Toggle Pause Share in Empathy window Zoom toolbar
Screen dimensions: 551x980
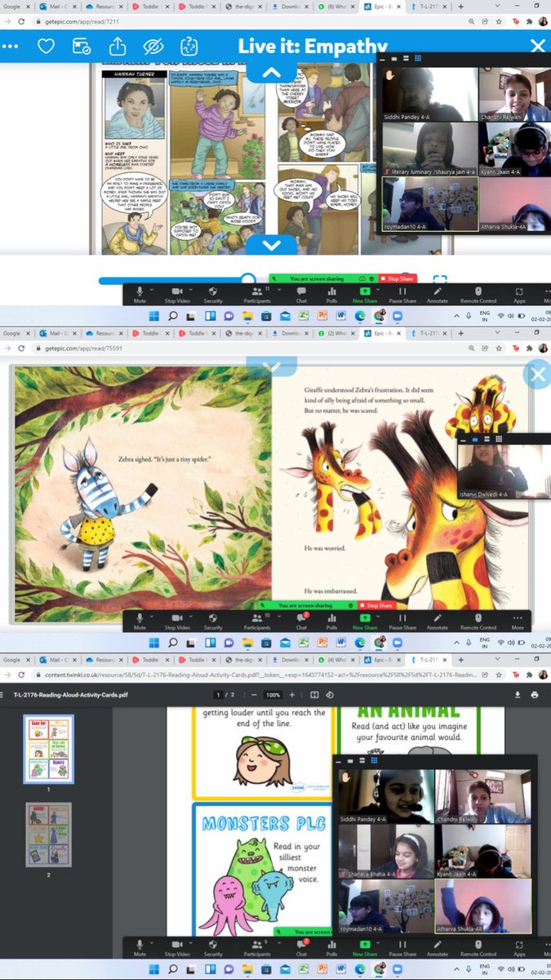pyautogui.click(x=402, y=295)
